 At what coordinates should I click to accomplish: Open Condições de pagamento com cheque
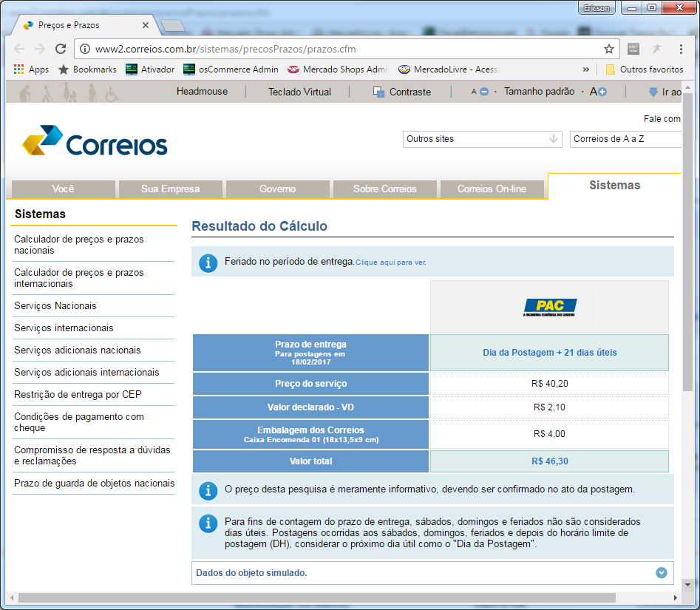pos(78,422)
